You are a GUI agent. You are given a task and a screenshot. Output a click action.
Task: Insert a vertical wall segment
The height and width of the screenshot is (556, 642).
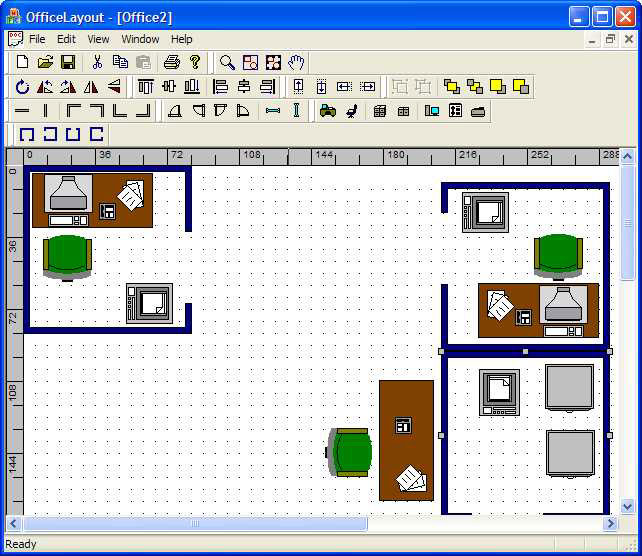(45, 111)
